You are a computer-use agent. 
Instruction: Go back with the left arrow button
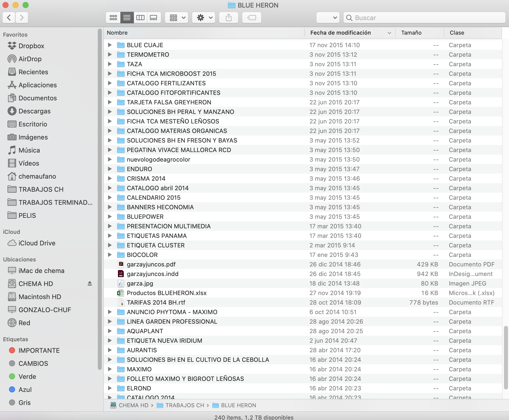[9, 18]
